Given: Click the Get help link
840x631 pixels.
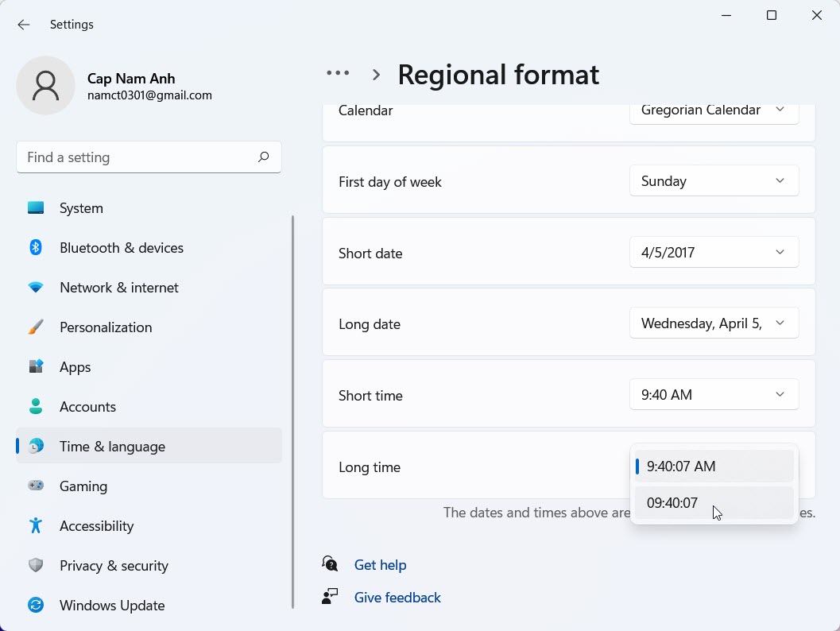Looking at the screenshot, I should tap(380, 564).
